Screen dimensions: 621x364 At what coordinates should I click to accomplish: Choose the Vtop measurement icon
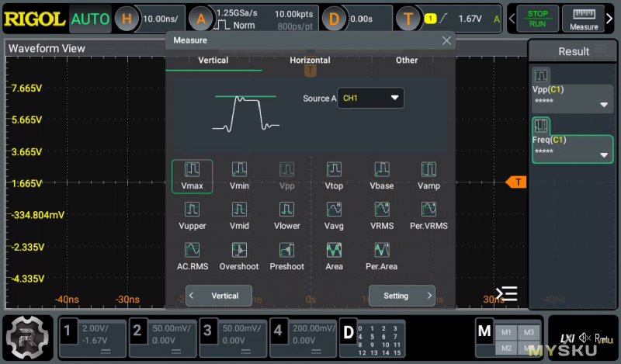tap(334, 170)
